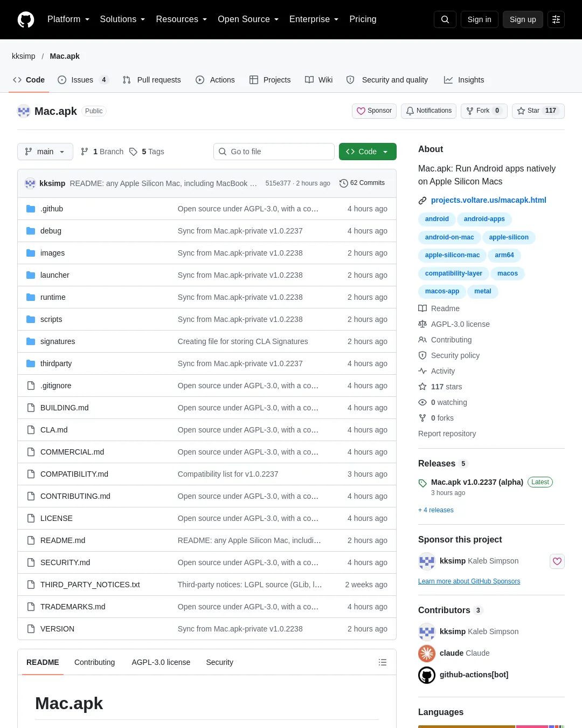Click the kksimp avatar next to Mac.apk title
Image resolution: width=582 pixels, height=728 pixels.
click(24, 111)
